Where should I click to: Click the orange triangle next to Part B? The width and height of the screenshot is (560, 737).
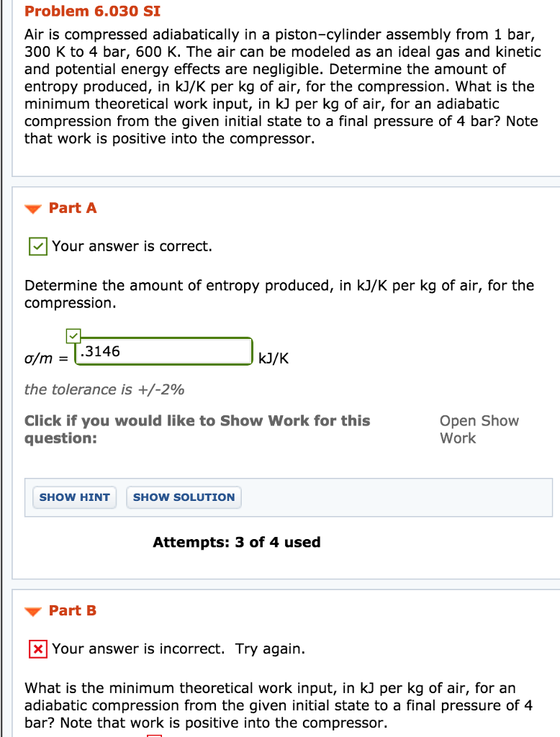[x=32, y=610]
